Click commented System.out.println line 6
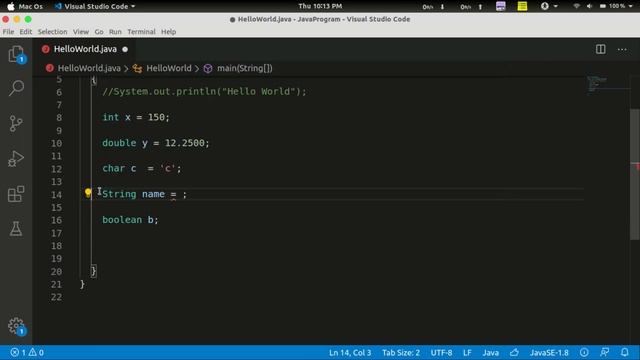Screen dimensions: 640x360 (204, 91)
